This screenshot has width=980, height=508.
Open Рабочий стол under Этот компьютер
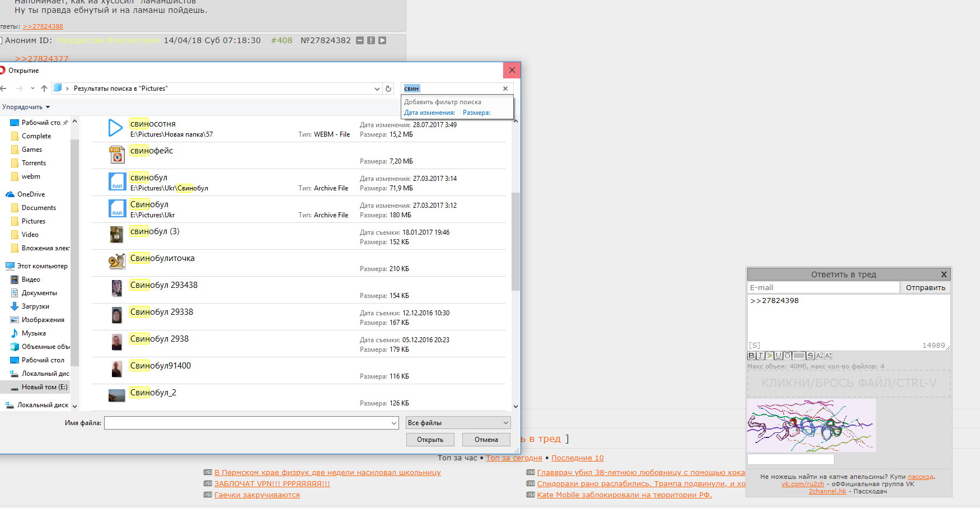click(37, 360)
